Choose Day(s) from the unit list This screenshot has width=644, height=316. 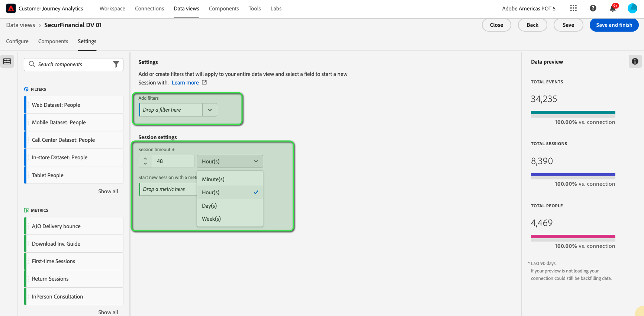pyautogui.click(x=230, y=206)
